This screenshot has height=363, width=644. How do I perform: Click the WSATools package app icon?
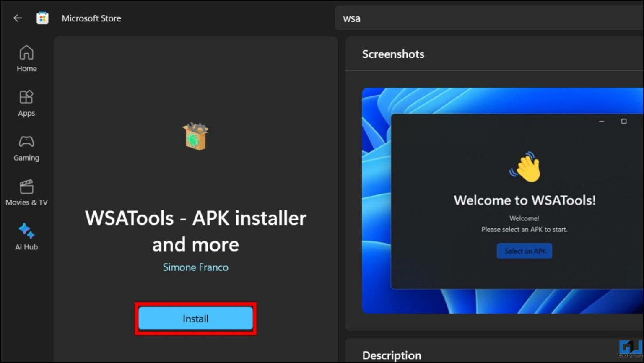click(195, 136)
